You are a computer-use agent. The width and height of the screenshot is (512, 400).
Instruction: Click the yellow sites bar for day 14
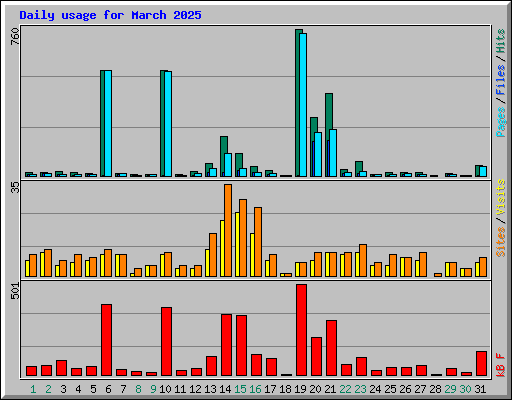222,248
